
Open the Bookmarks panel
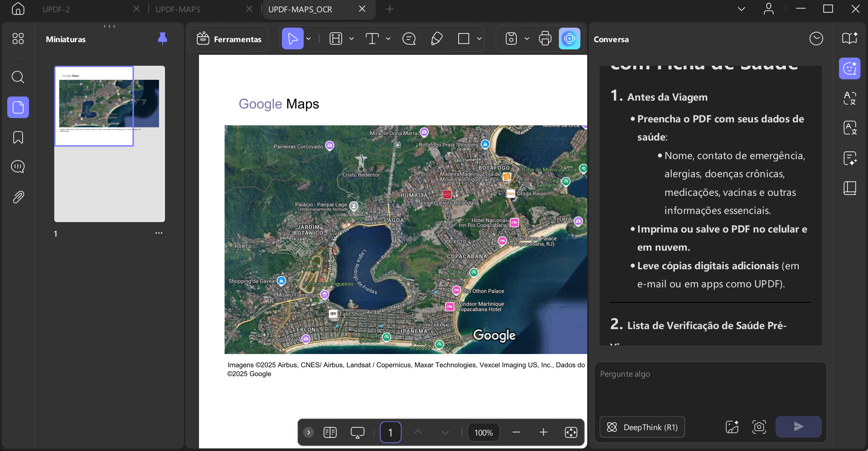(x=18, y=137)
